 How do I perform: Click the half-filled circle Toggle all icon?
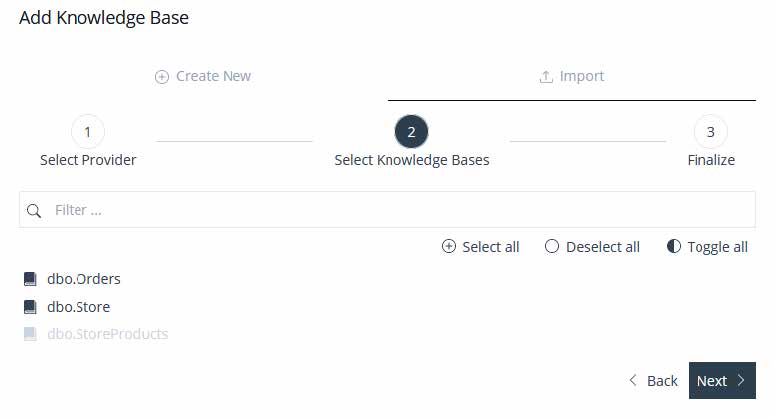[674, 246]
